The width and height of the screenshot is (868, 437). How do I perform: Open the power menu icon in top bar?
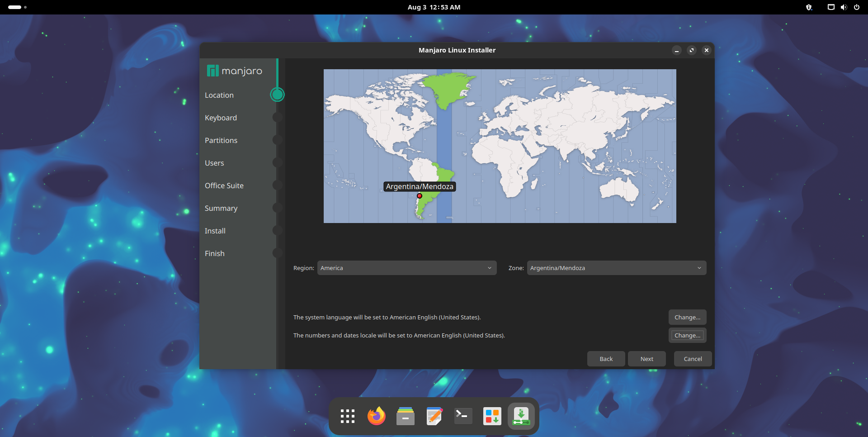pos(857,7)
